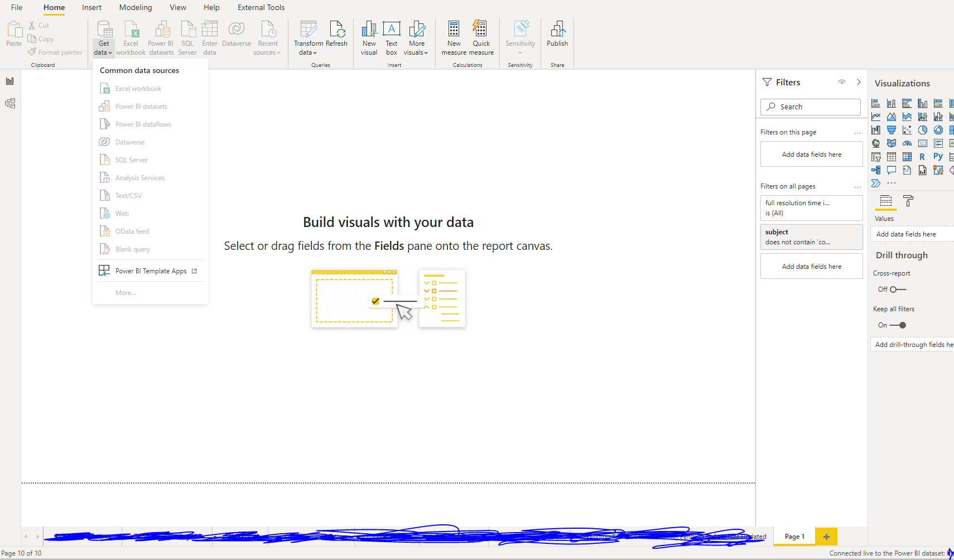Switch to the Insert ribbon tab
Screen dimensions: 954x560
coord(91,7)
